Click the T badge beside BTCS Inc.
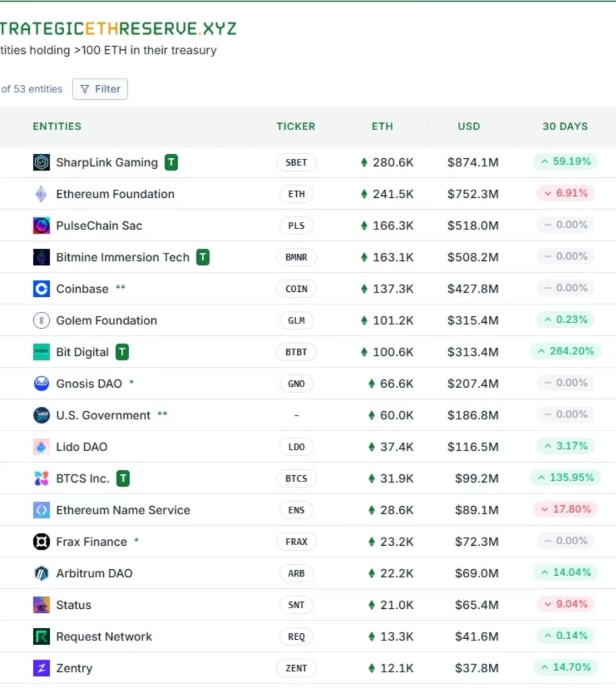Screen dimensions: 616x688 coord(123,479)
